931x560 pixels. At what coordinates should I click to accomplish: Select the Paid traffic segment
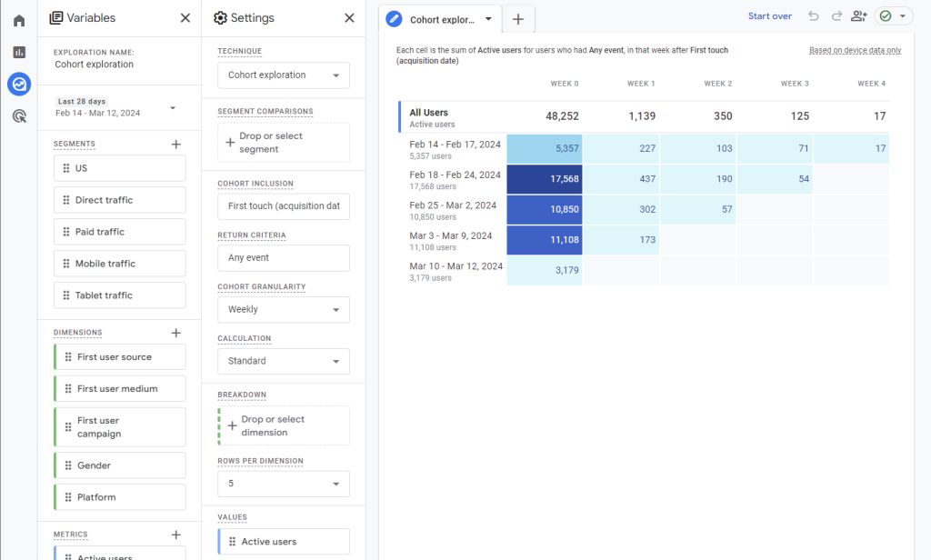(x=119, y=232)
